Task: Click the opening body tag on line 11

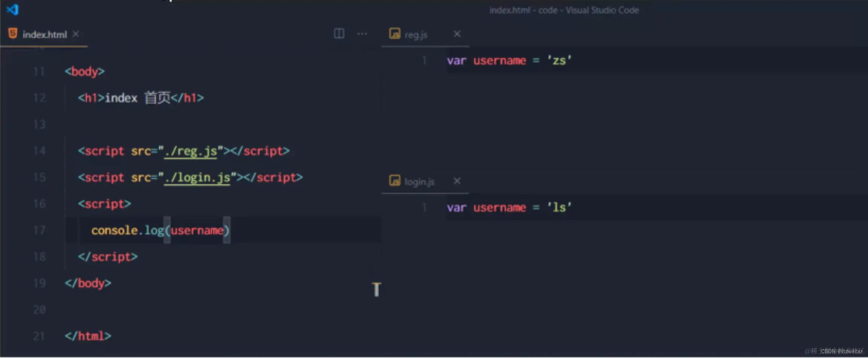Action: (84, 72)
